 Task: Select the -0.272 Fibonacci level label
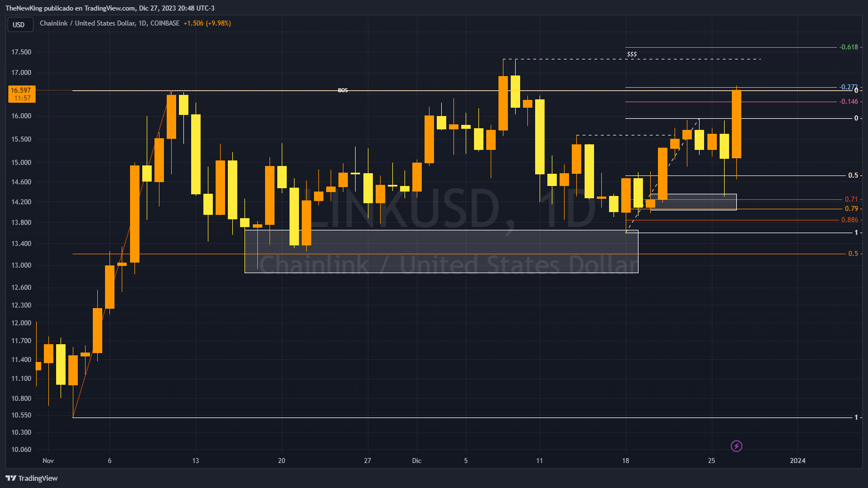click(849, 87)
